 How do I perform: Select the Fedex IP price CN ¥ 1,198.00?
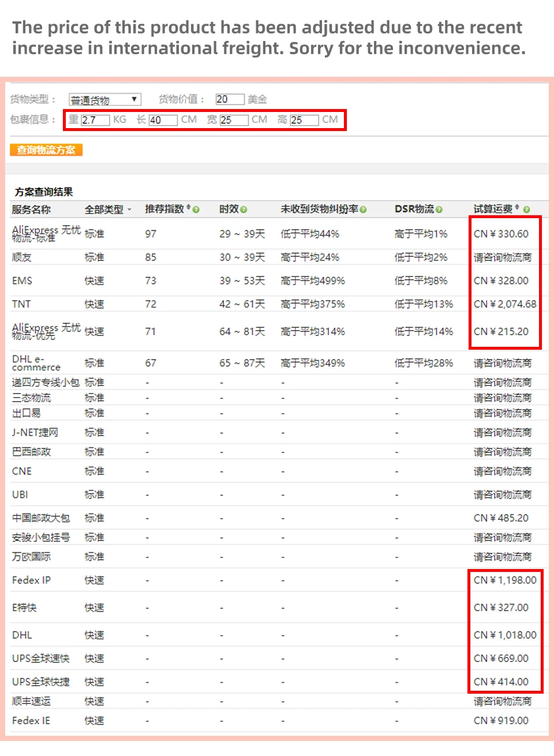(505, 580)
